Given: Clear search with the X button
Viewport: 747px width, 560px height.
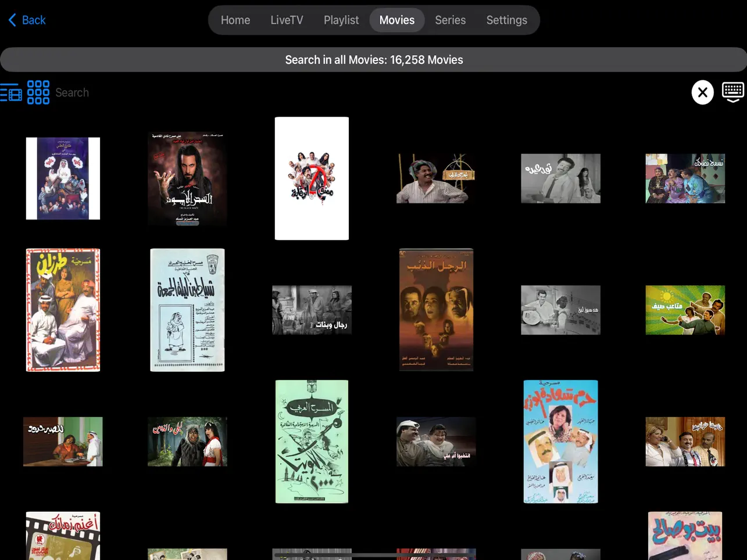Looking at the screenshot, I should click(702, 92).
